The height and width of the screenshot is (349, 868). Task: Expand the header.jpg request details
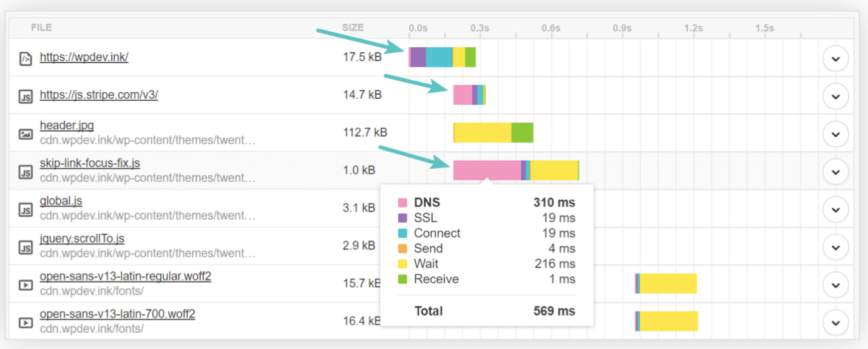pyautogui.click(x=835, y=134)
